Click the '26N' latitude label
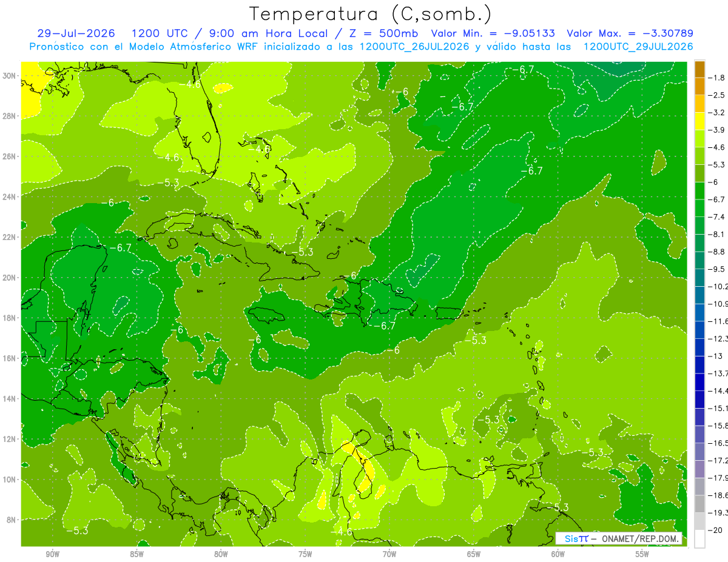This screenshot has height=562, width=728. pos(10,156)
